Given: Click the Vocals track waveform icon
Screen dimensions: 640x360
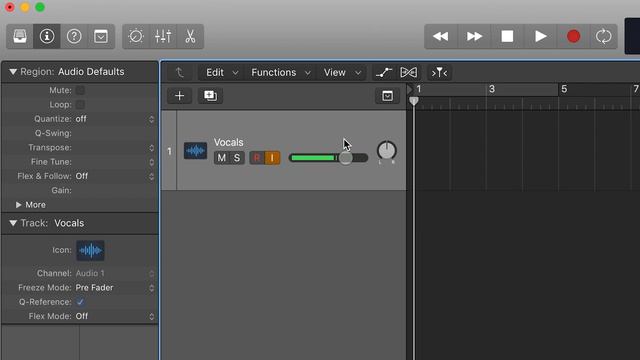Looking at the screenshot, I should [x=196, y=151].
